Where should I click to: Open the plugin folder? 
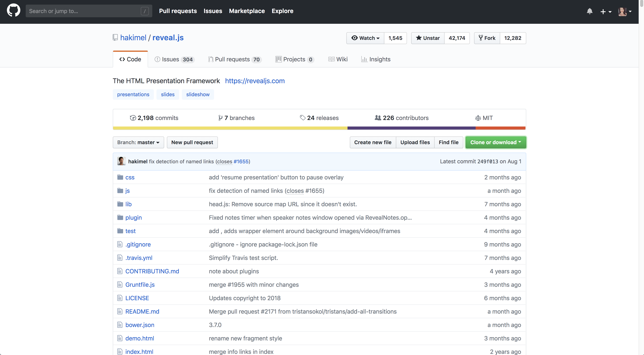[133, 218]
